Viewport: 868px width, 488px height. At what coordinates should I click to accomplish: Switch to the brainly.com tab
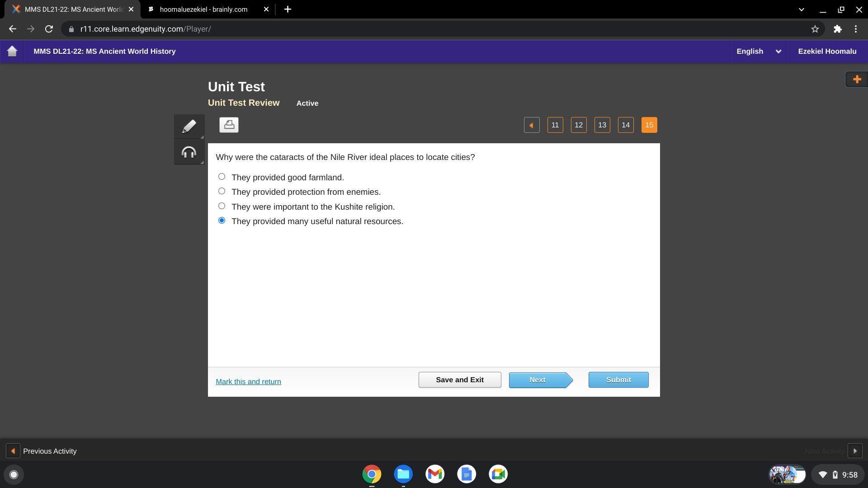pyautogui.click(x=203, y=9)
